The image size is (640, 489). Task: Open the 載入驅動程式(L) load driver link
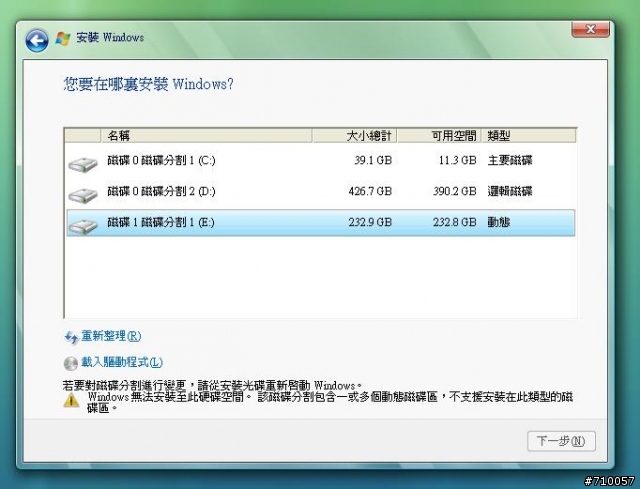(122, 362)
